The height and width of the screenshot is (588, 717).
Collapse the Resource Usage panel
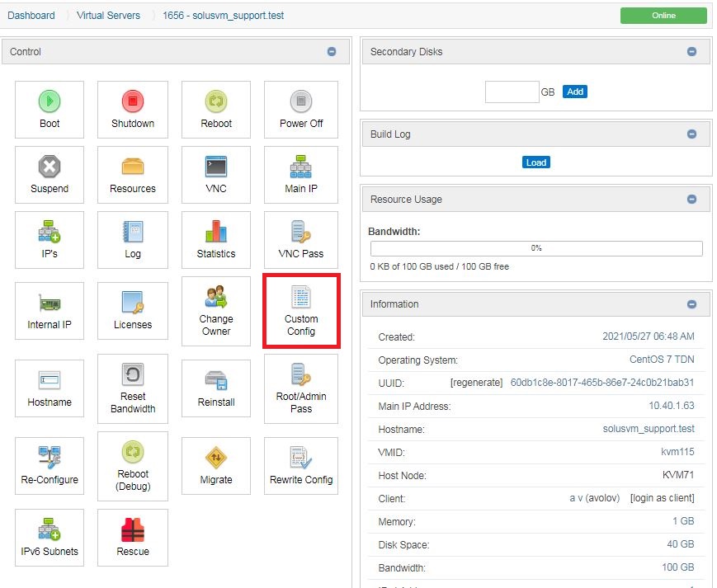691,200
